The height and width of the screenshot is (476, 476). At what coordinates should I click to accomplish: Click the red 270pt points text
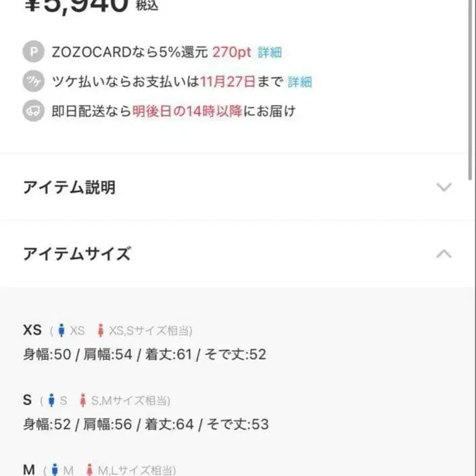[232, 53]
